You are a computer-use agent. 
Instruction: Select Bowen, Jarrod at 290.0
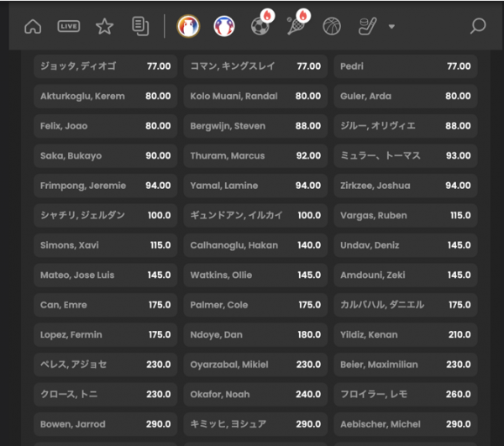(106, 424)
